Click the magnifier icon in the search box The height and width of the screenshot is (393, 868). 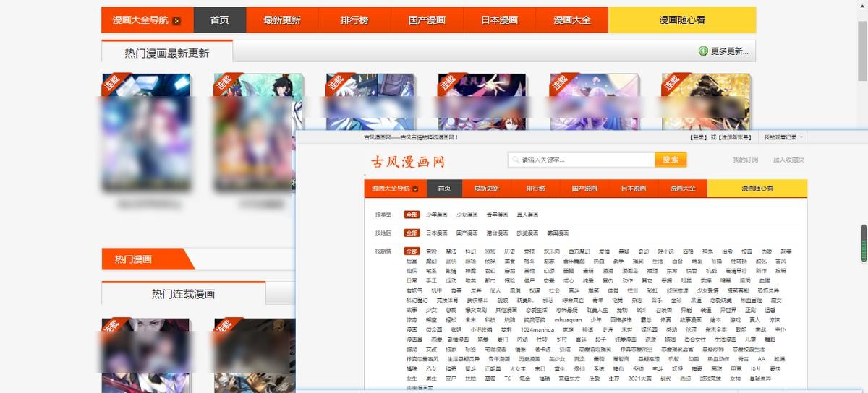click(x=515, y=160)
